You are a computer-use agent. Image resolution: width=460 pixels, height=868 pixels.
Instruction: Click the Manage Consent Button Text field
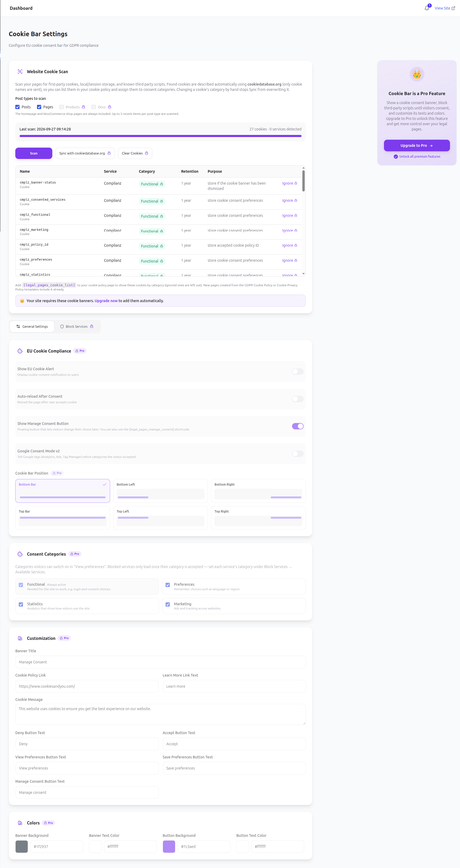pyautogui.click(x=87, y=792)
